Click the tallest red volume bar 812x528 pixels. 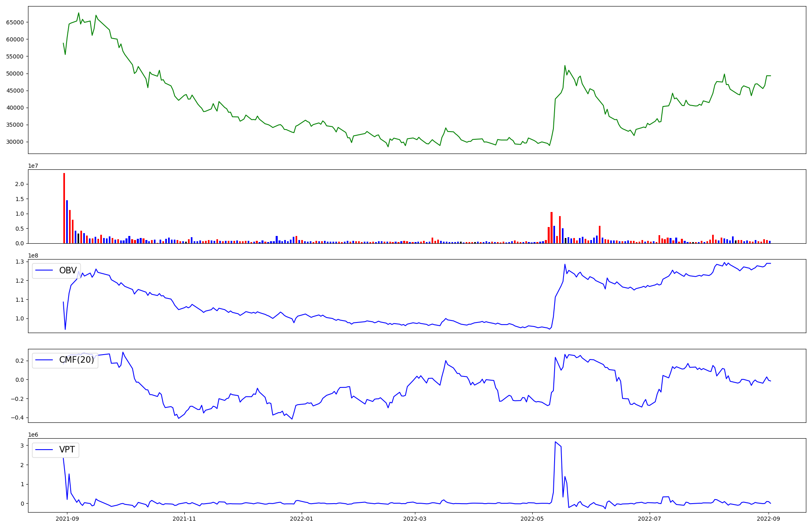pyautogui.click(x=64, y=207)
